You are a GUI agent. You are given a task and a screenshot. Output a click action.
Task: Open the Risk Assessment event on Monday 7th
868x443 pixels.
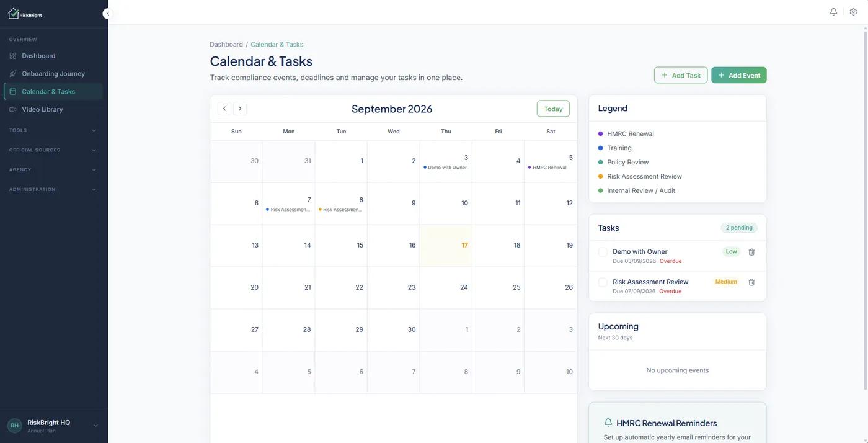pos(289,210)
